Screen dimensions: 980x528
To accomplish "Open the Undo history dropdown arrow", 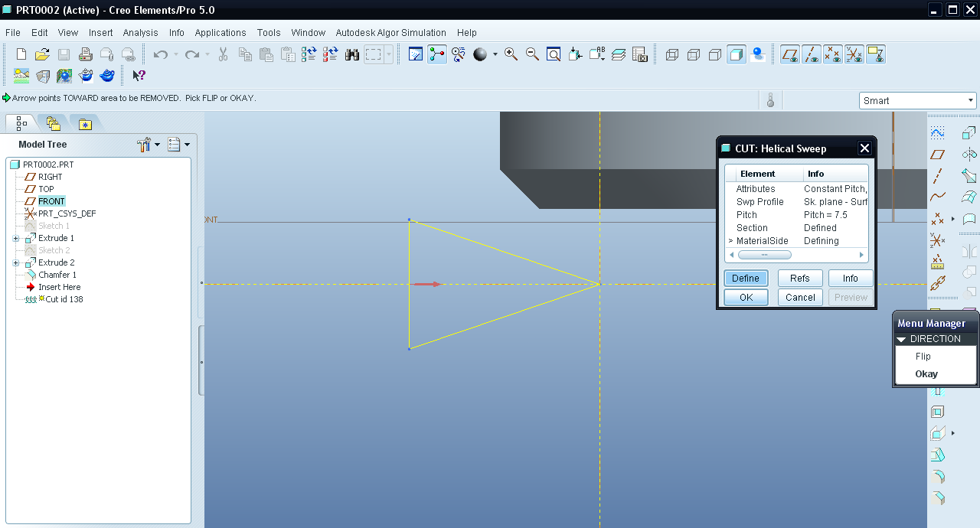I will coord(176,54).
